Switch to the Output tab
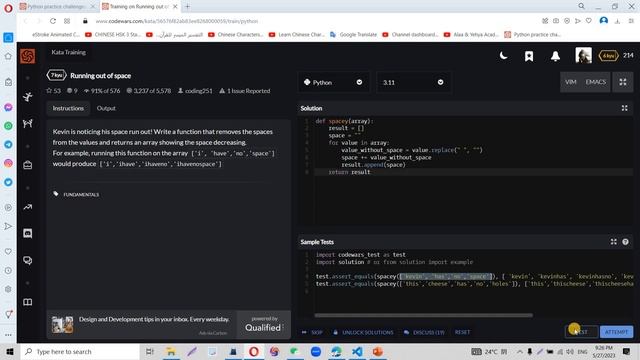The width and height of the screenshot is (640, 360). click(106, 108)
